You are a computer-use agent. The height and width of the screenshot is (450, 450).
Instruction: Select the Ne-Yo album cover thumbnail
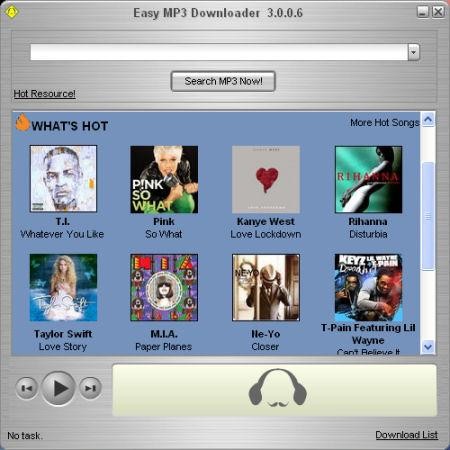click(266, 288)
